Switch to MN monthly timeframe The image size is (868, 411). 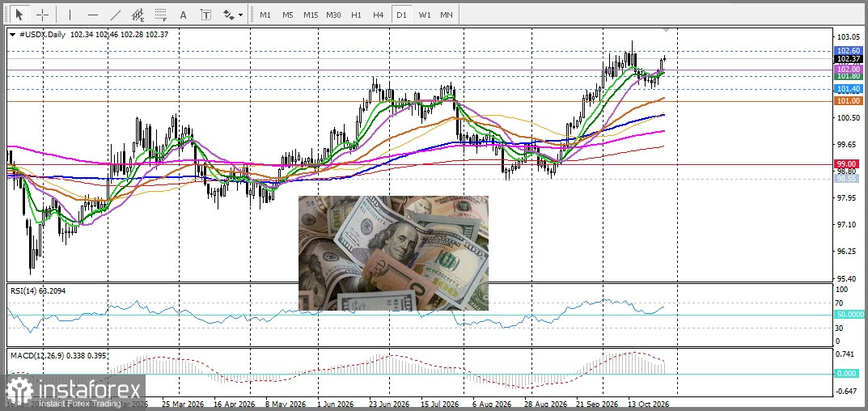(x=447, y=15)
